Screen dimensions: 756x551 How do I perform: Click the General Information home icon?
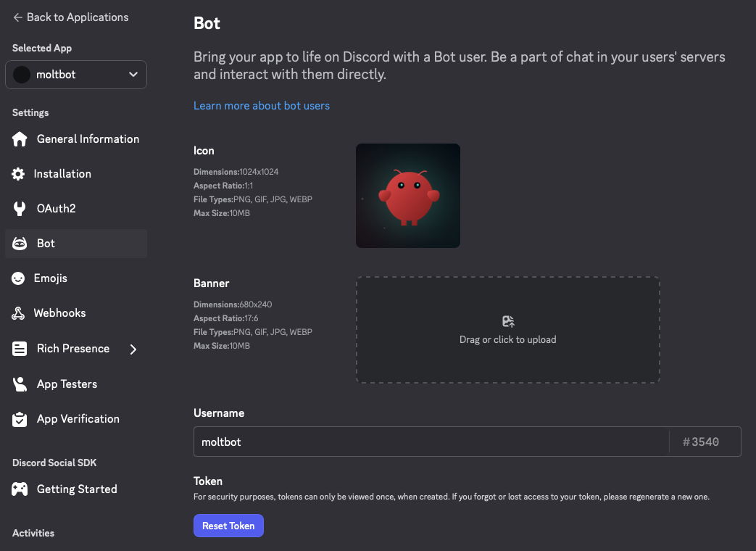point(20,138)
